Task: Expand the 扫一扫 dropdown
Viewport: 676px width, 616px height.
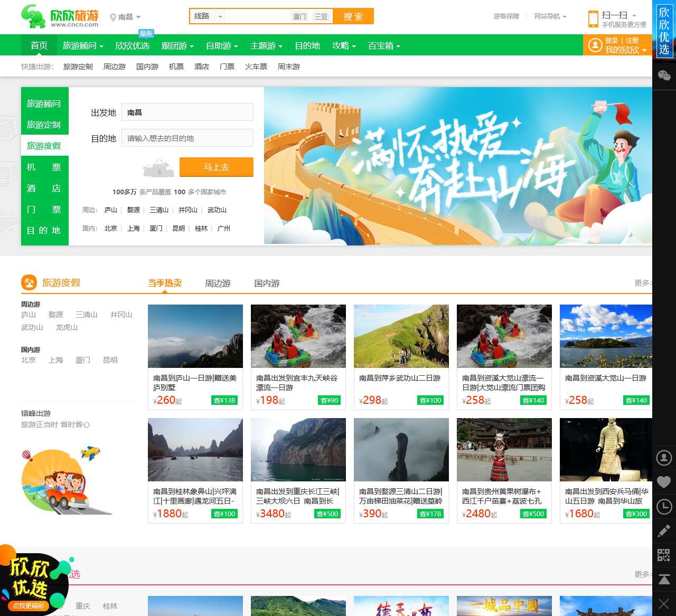Action: pos(619,15)
